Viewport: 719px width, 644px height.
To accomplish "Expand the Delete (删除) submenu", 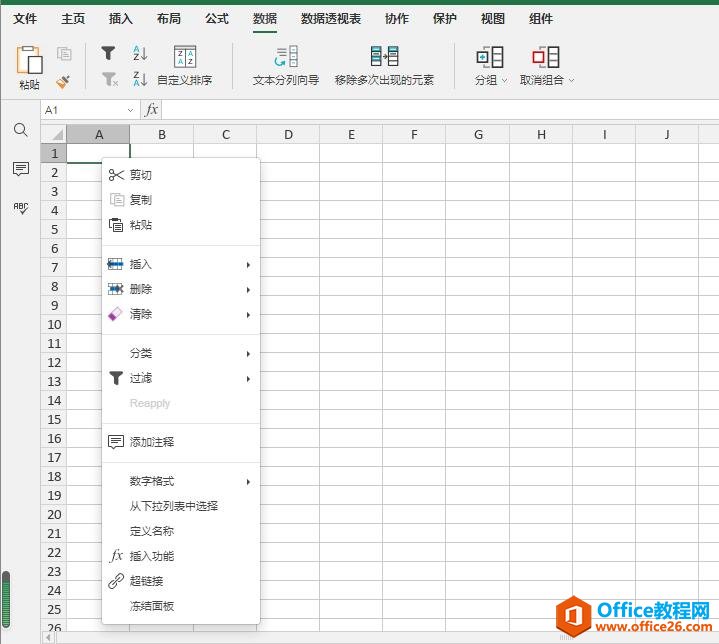I will (181, 289).
